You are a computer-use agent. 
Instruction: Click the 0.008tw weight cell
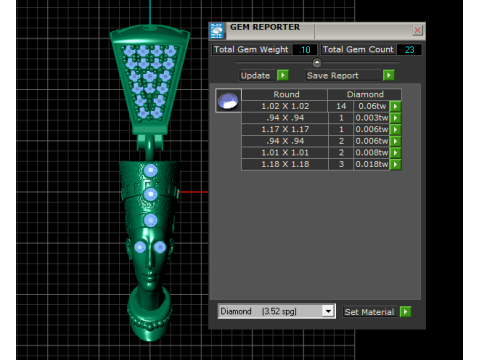(372, 153)
